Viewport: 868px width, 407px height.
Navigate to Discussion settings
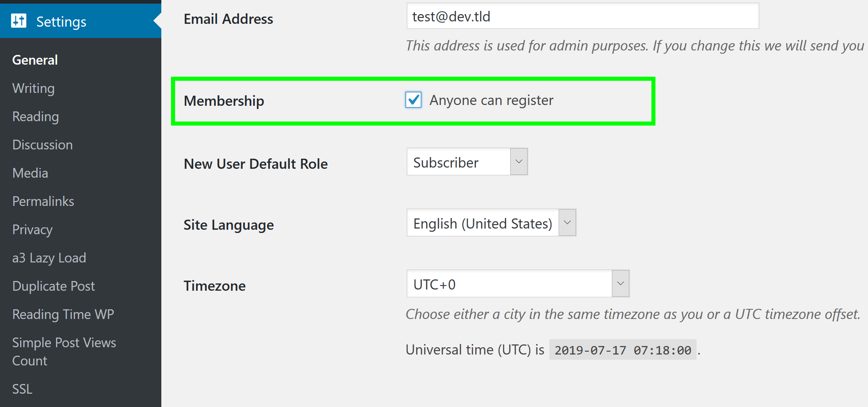(x=42, y=145)
